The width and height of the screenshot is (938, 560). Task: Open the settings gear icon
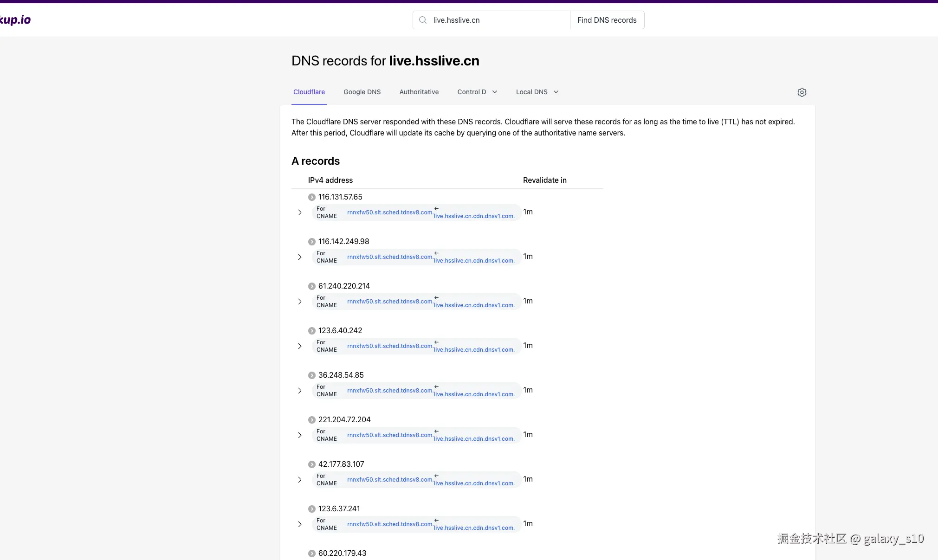click(x=802, y=92)
